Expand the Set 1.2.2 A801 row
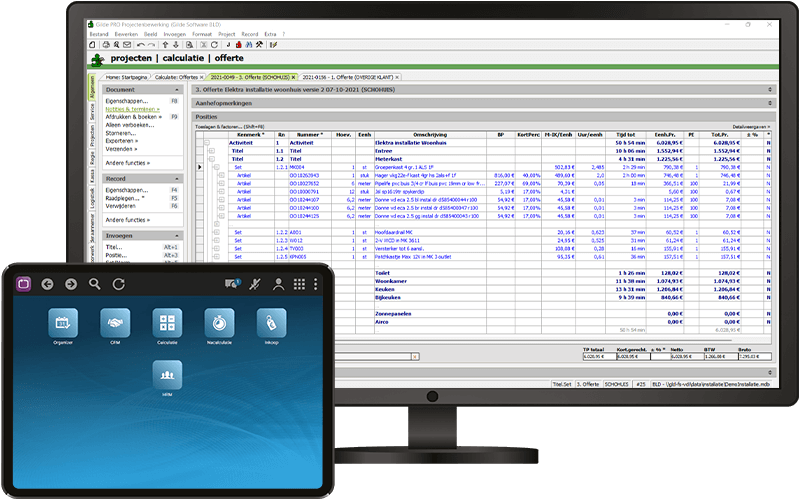This screenshot has width=800, height=500. (x=216, y=232)
